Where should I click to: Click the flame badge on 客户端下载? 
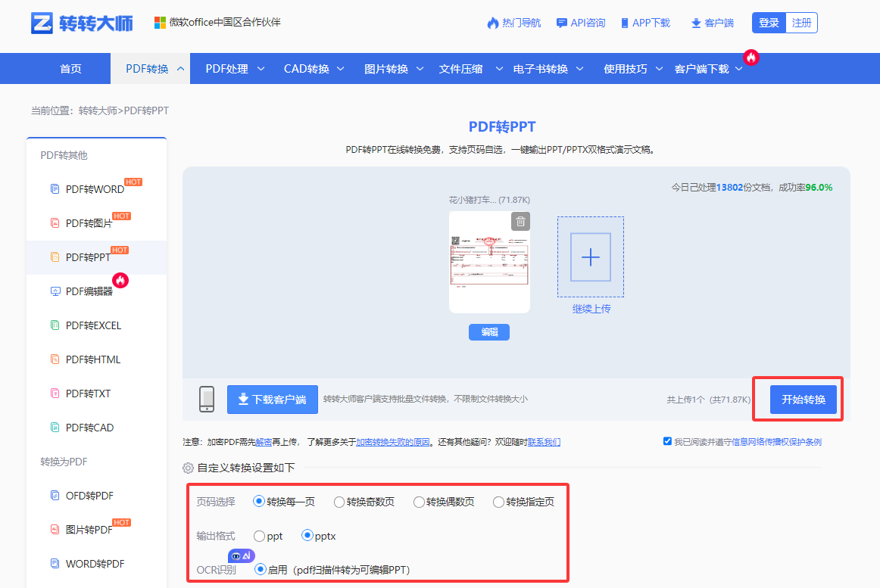(x=751, y=58)
